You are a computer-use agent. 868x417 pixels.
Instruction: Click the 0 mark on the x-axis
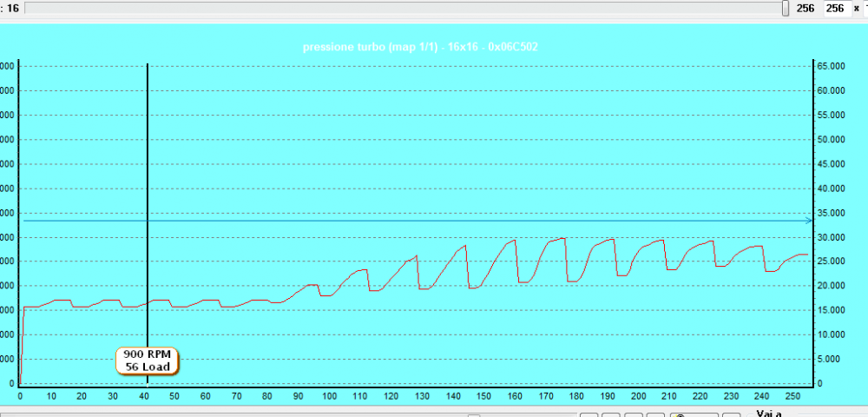(20, 397)
